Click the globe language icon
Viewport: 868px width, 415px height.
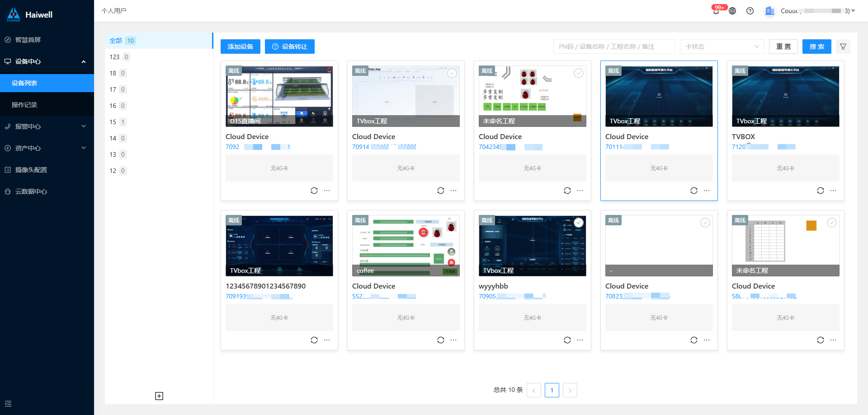pos(732,11)
